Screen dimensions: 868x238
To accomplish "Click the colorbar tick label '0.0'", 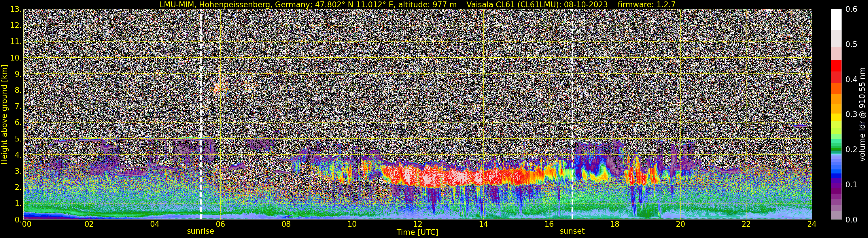I will click(x=852, y=220).
